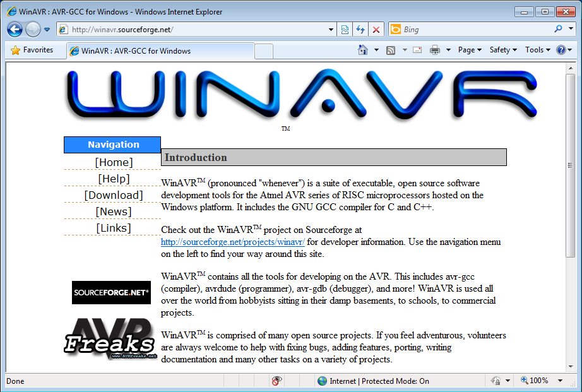Screen dimensions: 582x392
Task: Expand the feeds dropdown arrow
Action: coord(405,50)
